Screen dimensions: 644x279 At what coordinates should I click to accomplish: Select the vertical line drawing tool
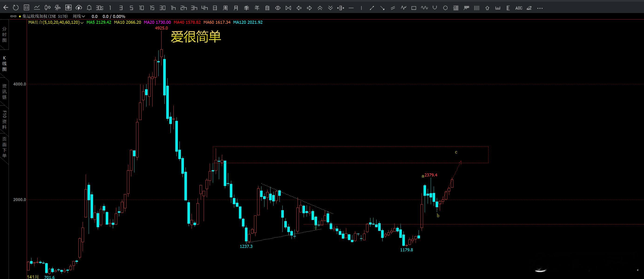pos(361,8)
